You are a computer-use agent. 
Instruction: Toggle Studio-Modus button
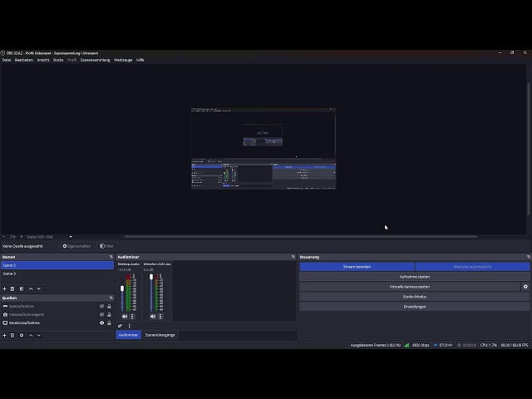[x=415, y=297]
